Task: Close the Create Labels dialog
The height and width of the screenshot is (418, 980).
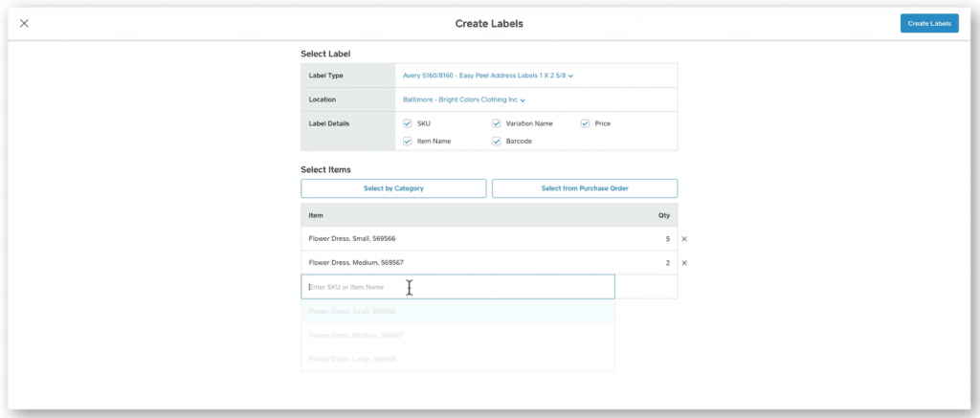Action: pos(24,23)
